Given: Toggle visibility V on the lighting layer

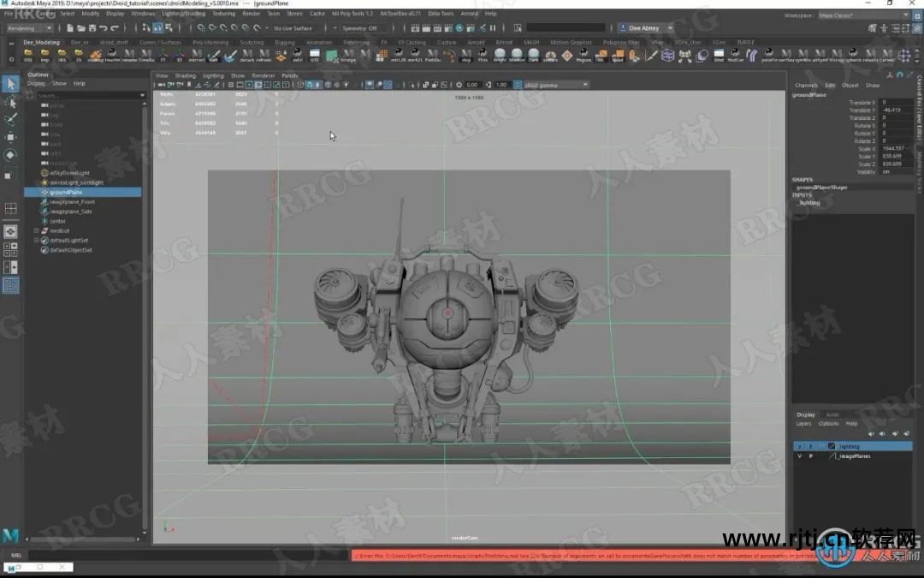Looking at the screenshot, I should 799,446.
